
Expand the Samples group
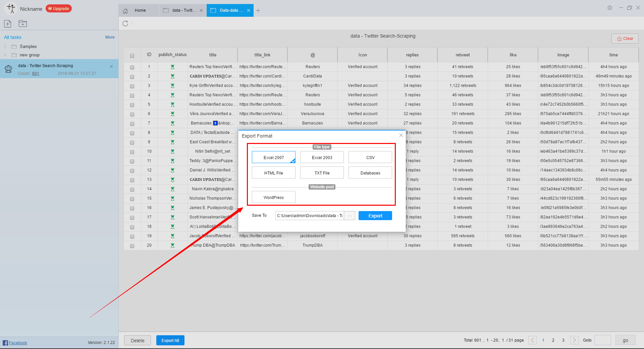coord(5,46)
